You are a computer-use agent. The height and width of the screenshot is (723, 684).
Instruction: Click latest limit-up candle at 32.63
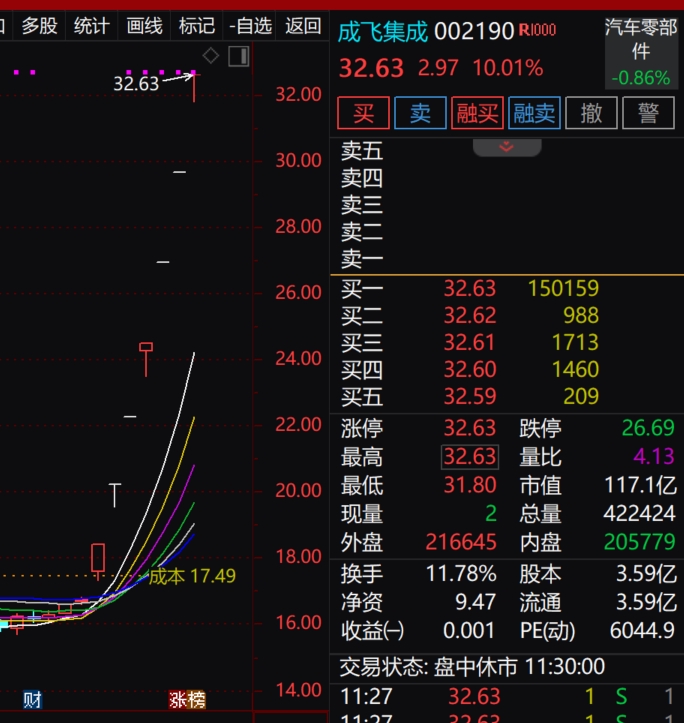pos(194,87)
